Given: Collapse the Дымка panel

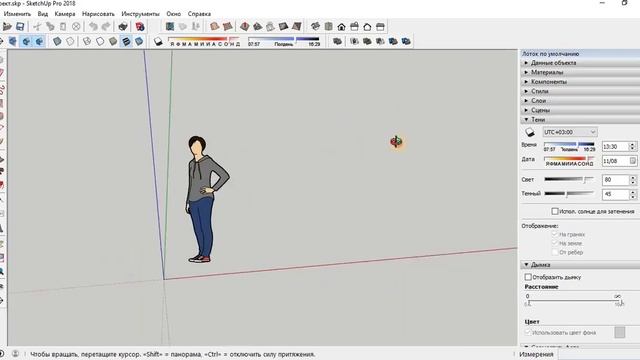Looking at the screenshot, I should tap(580, 264).
